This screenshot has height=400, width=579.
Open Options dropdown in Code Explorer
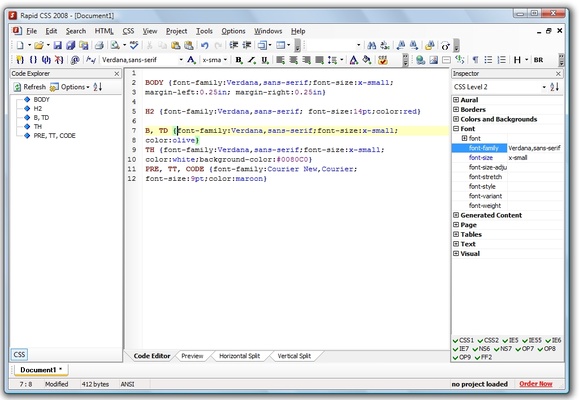70,87
